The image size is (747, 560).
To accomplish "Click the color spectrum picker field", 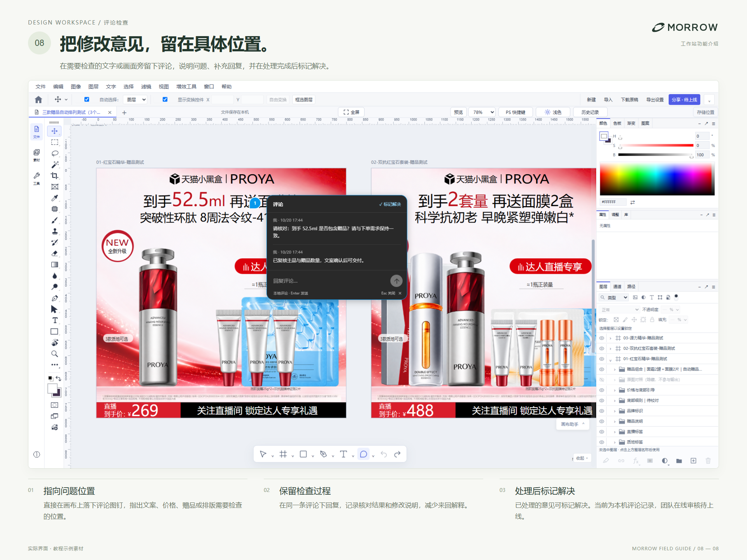I will click(x=657, y=179).
